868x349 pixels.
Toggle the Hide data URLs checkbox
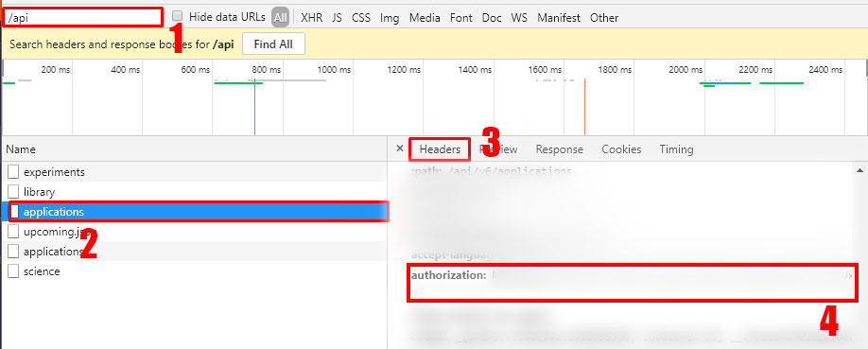pos(177,17)
